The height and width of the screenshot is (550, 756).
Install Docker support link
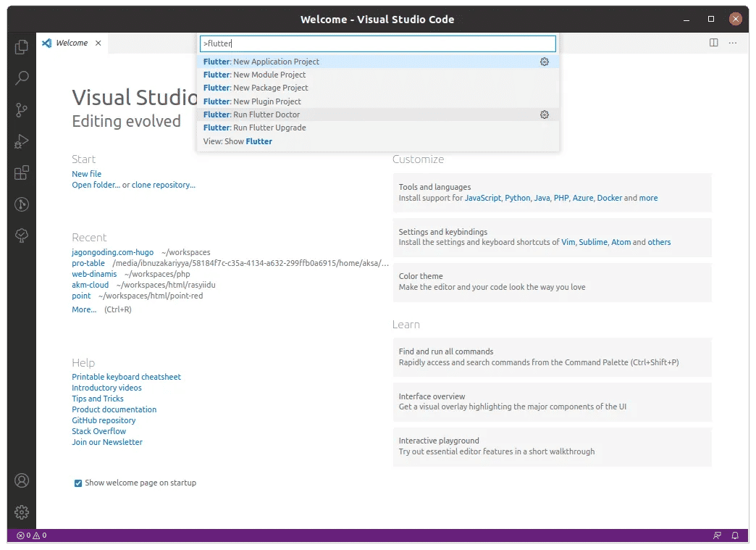tap(610, 198)
